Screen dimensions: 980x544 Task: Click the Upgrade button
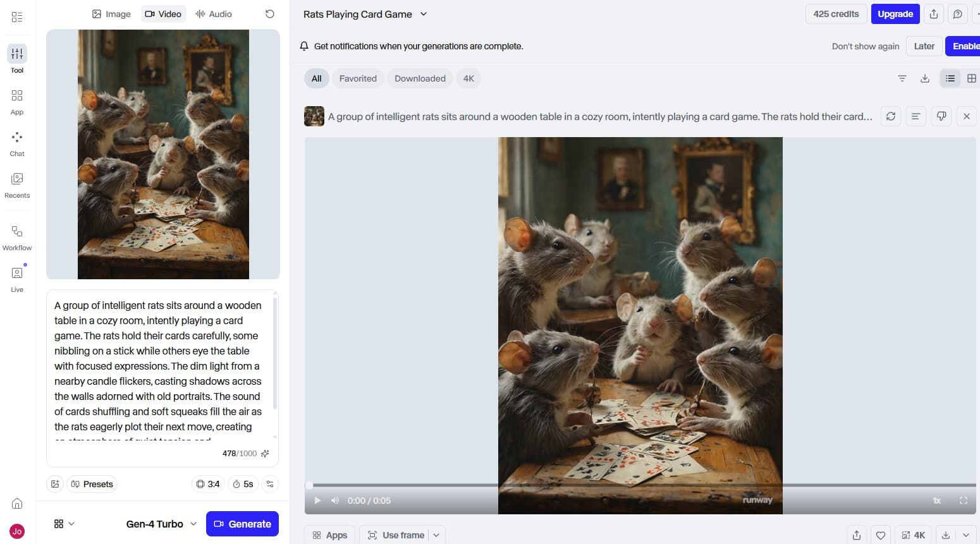click(895, 14)
